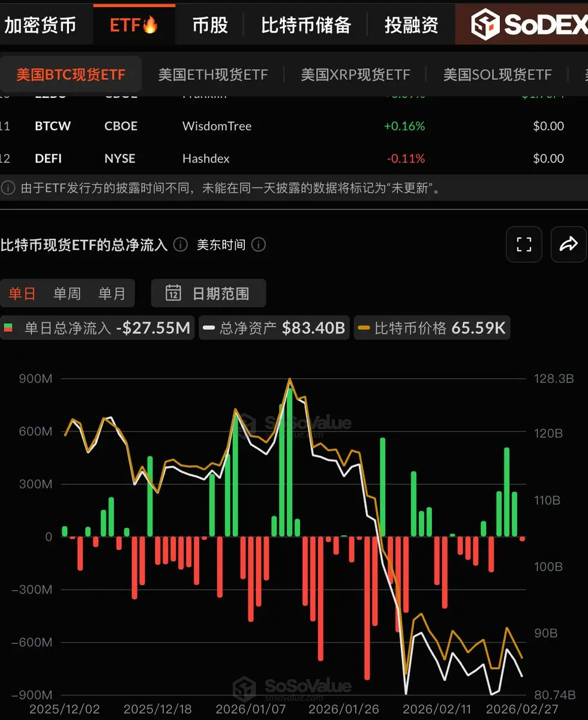The height and width of the screenshot is (720, 588).
Task: Click the white line swatch of 总净资产
Action: [x=209, y=328]
